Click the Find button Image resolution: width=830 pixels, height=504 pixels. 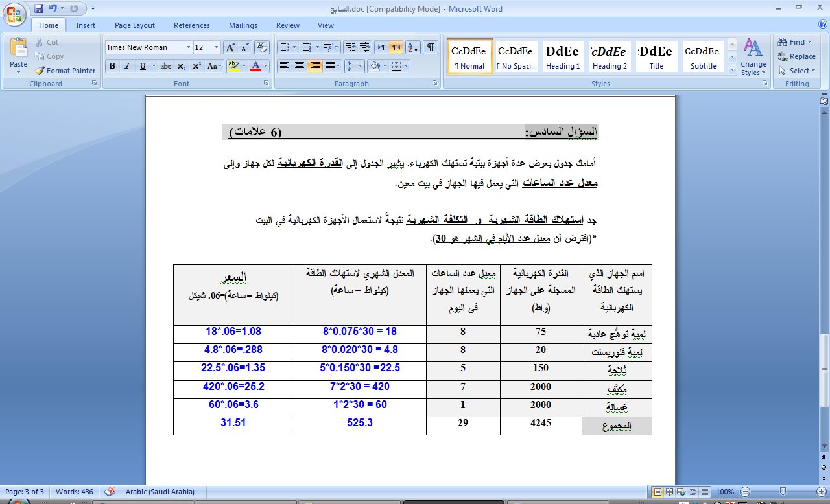[795, 42]
